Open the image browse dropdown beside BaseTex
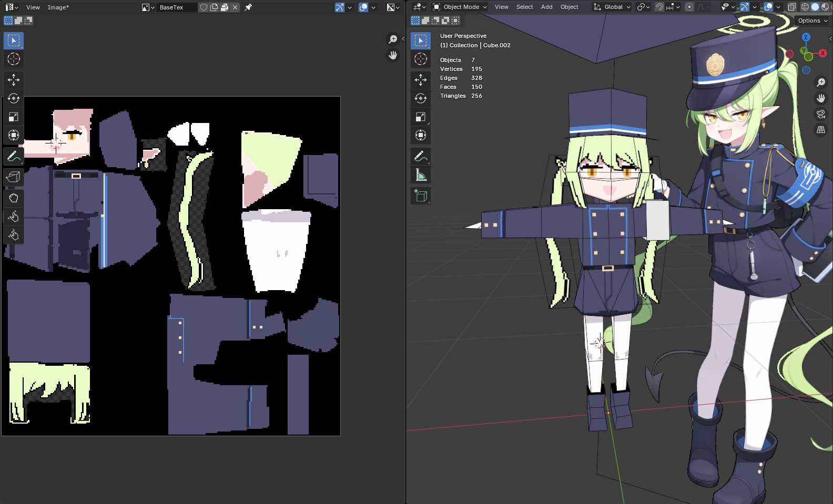 pos(148,7)
